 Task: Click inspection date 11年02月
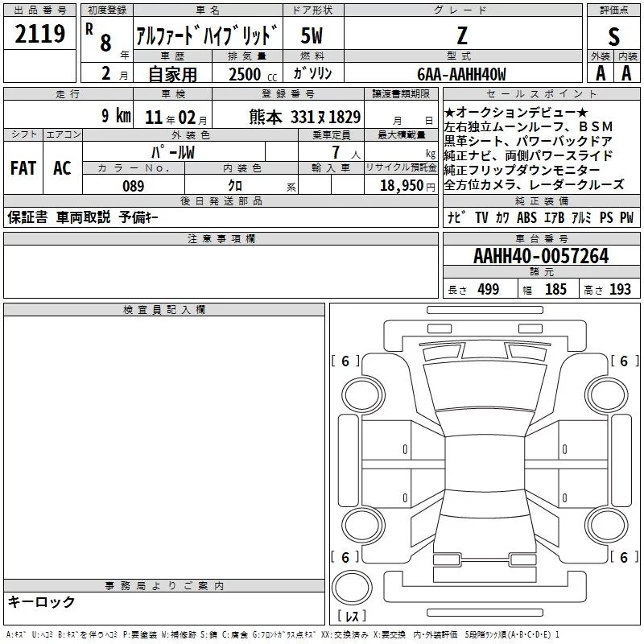click(x=176, y=118)
